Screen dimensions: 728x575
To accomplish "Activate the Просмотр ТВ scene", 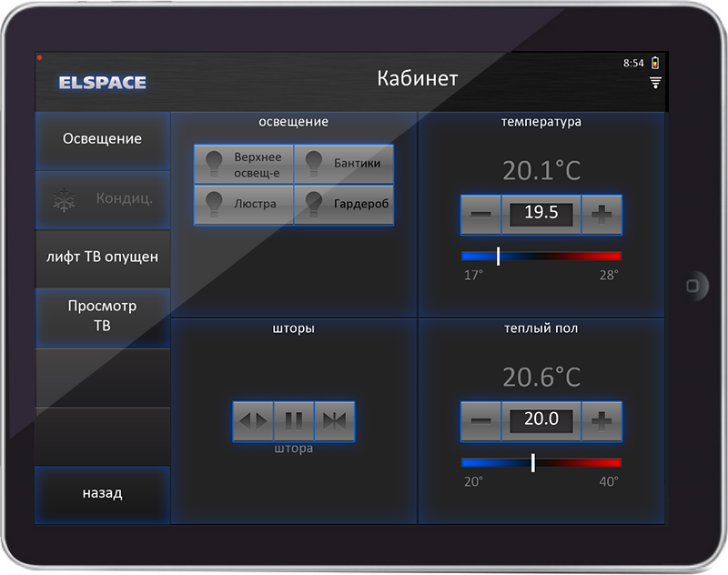I will 102,316.
